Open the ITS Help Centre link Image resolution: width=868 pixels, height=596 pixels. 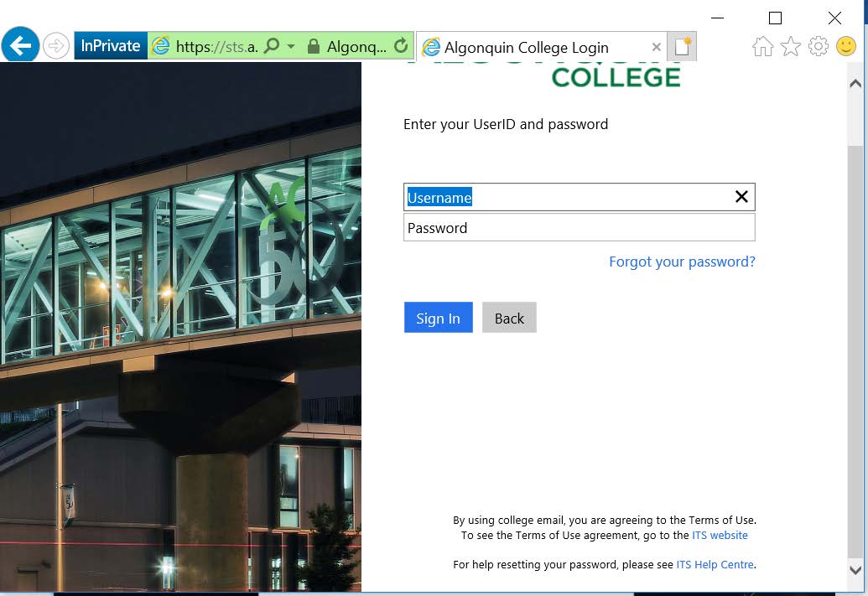[x=715, y=564]
